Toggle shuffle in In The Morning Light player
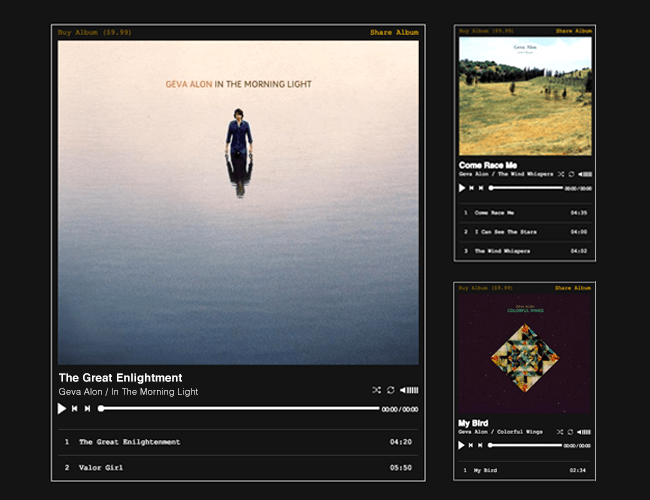This screenshot has width=650, height=500. coord(376,390)
